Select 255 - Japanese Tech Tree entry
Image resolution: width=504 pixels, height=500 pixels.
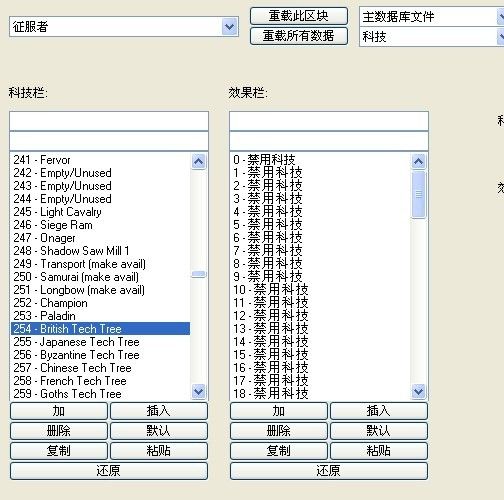pos(100,342)
